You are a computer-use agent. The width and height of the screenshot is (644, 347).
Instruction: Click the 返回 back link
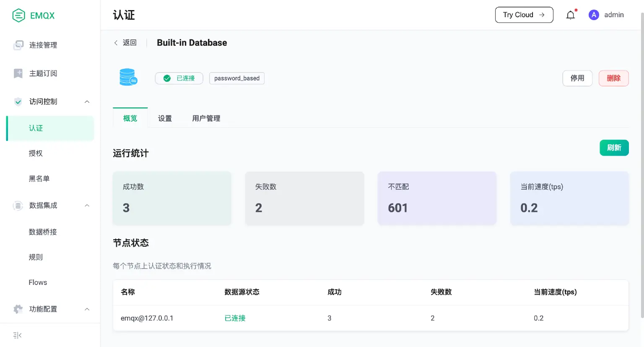125,42
